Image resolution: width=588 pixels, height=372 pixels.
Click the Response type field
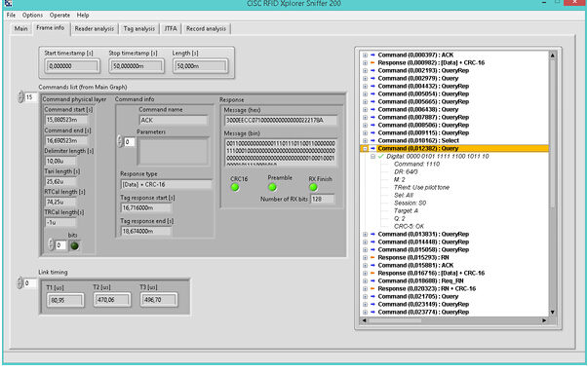pos(166,184)
